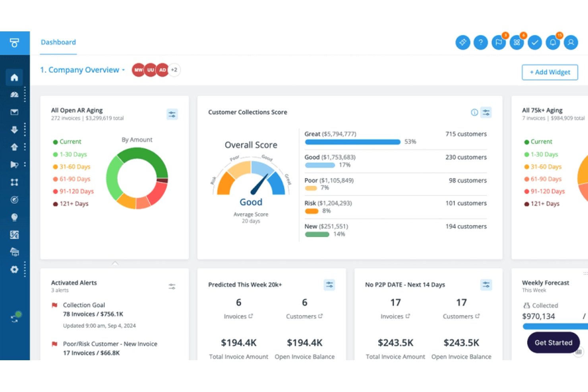Image resolution: width=588 pixels, height=392 pixels.
Task: Open No P2P DATE widget filter settings
Action: (486, 285)
